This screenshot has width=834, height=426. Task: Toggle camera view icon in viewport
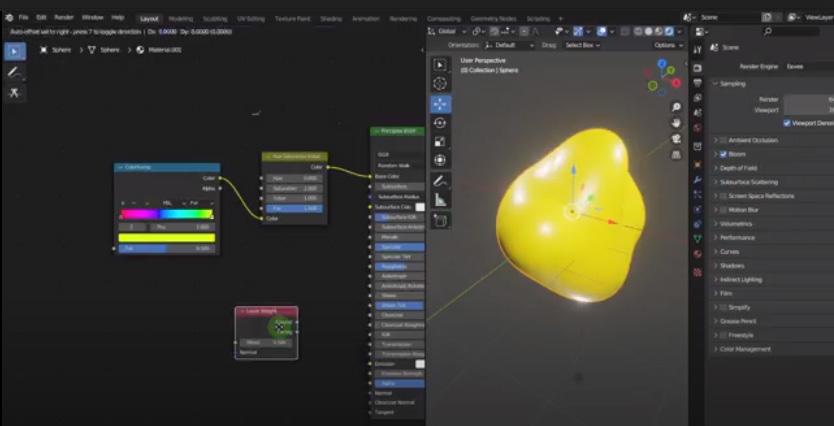coord(676,139)
